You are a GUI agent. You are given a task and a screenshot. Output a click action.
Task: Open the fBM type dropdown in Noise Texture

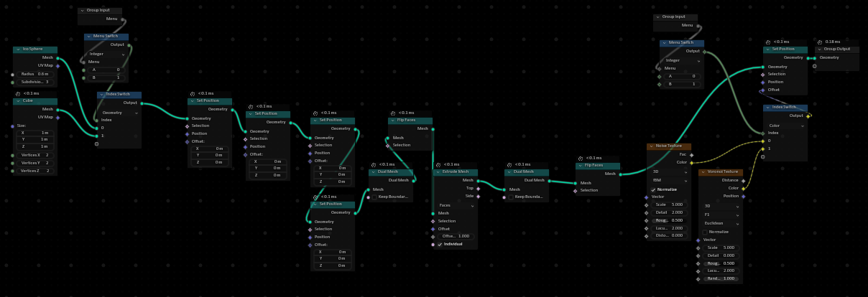pyautogui.click(x=669, y=180)
